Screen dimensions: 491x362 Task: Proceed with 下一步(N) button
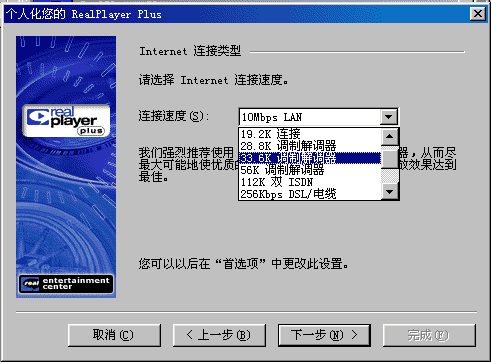324,335
